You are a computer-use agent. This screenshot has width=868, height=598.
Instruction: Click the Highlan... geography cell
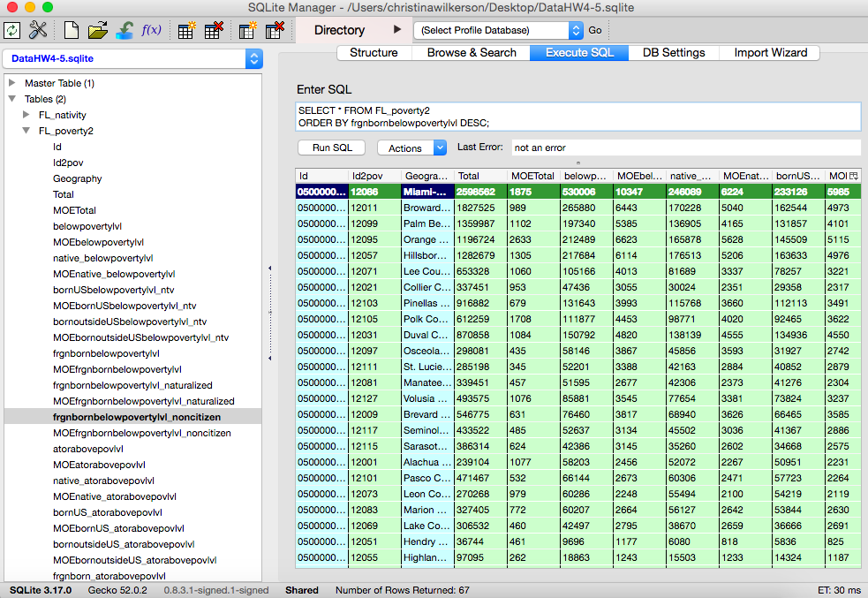[x=426, y=557]
